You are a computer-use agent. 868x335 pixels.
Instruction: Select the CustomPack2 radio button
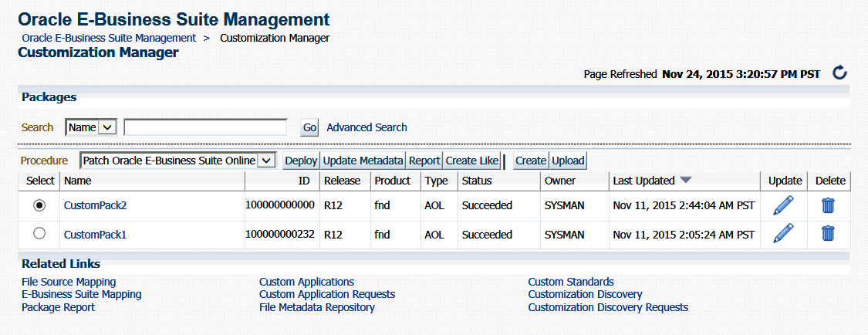pos(39,205)
